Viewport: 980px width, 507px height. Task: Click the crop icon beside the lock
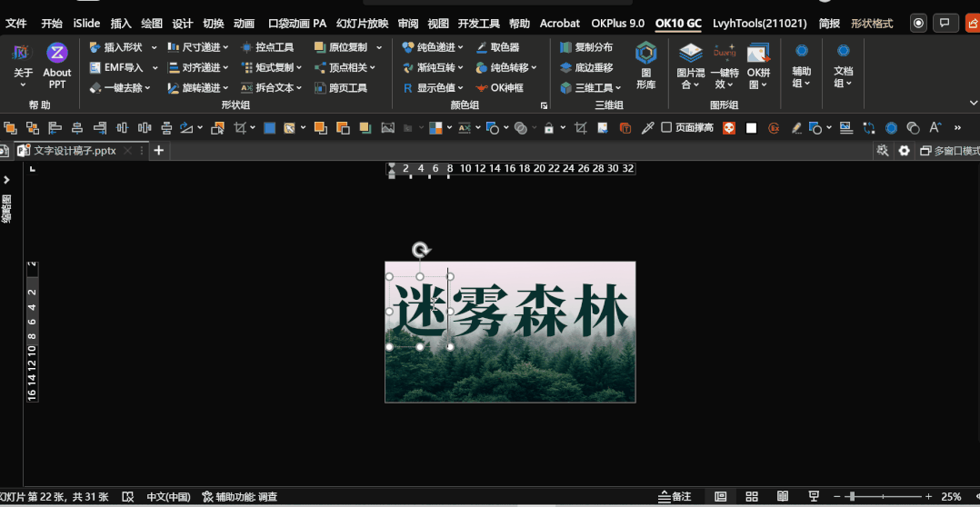coord(581,128)
